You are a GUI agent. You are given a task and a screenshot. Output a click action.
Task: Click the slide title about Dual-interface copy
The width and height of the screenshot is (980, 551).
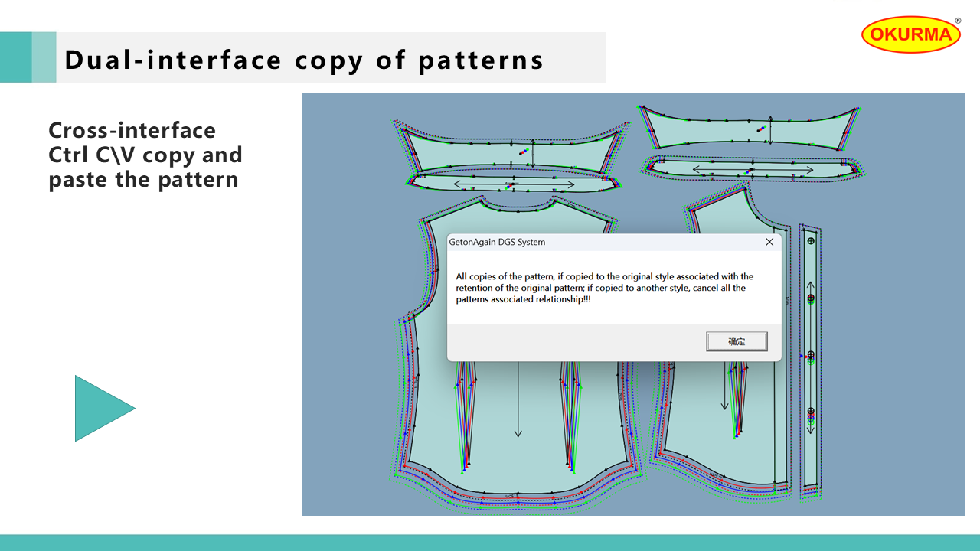pos(304,60)
